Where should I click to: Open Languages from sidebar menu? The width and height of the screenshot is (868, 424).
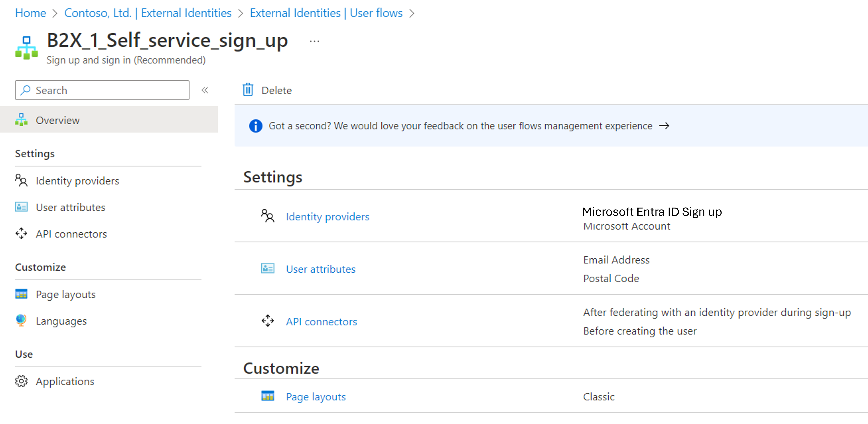click(x=61, y=321)
